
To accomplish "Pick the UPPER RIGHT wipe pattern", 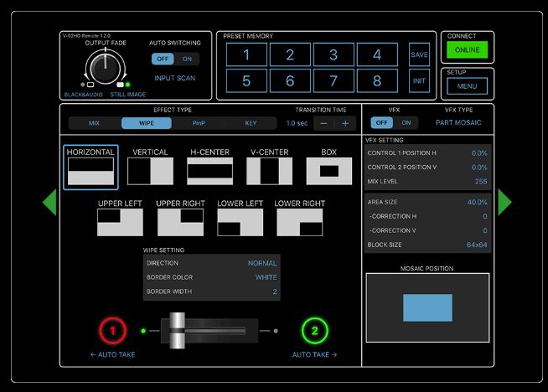I will click(x=180, y=218).
